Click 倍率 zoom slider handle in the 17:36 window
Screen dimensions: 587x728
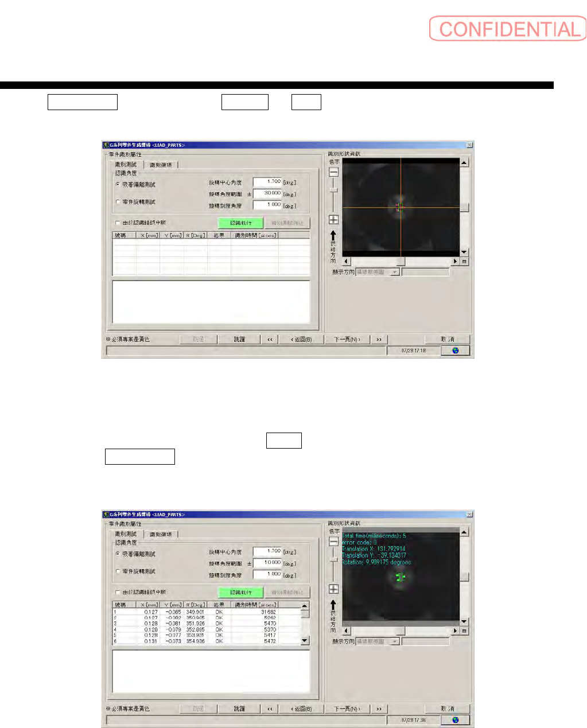click(334, 560)
